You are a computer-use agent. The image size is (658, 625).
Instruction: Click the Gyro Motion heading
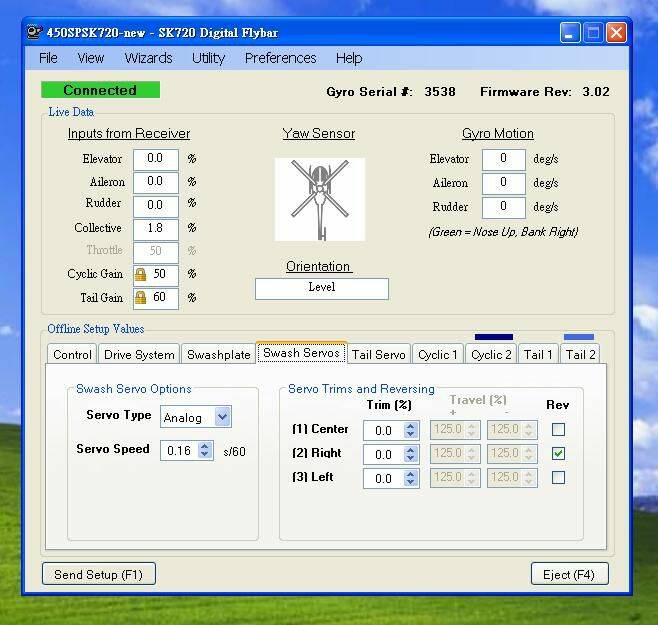point(498,133)
